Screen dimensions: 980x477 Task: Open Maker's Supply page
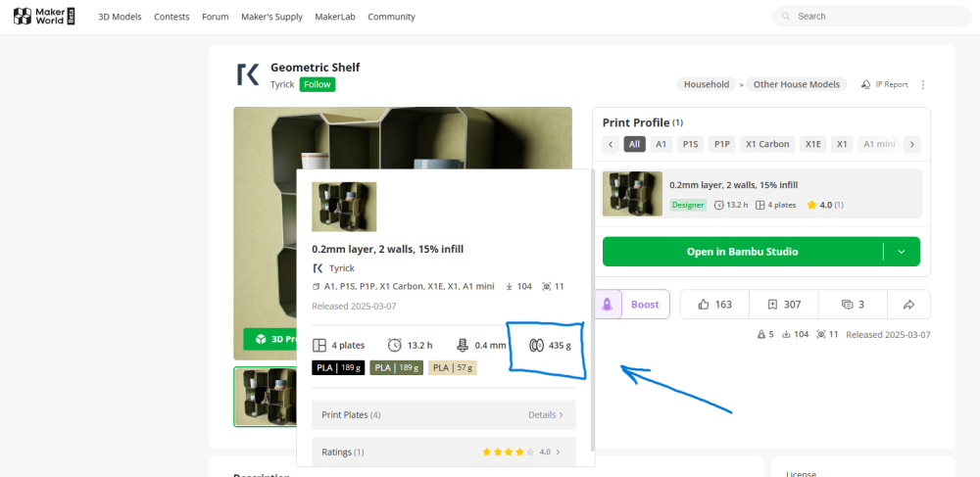[271, 17]
